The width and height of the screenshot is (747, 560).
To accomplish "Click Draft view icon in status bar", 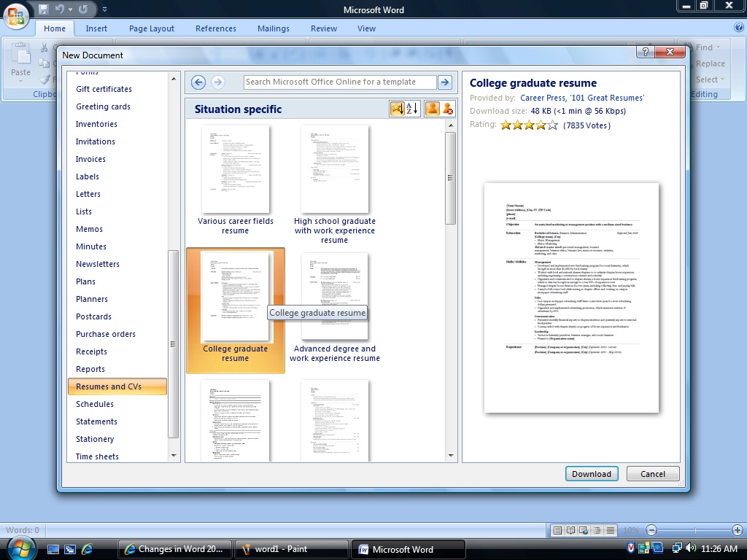I will pyautogui.click(x=611, y=530).
